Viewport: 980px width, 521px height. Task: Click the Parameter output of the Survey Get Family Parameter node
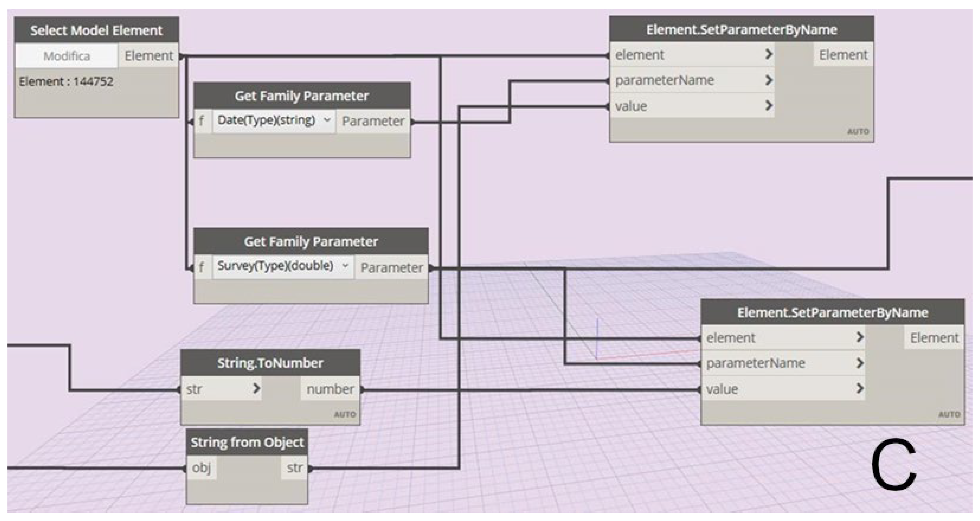click(391, 268)
